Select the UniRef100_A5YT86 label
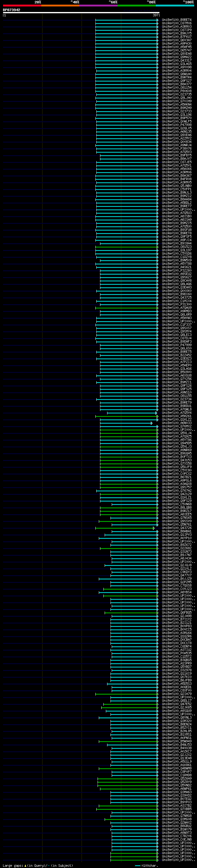This screenshot has width=197, height=868. pos(177,440)
